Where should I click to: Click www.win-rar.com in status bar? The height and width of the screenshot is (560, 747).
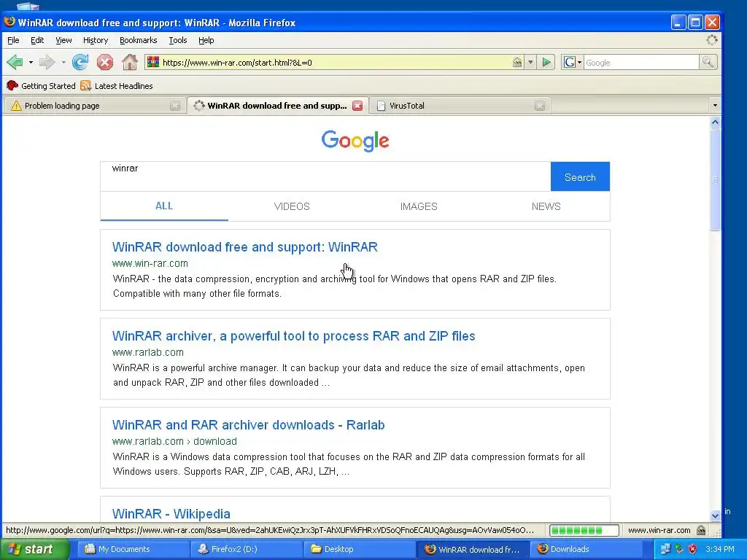(659, 530)
